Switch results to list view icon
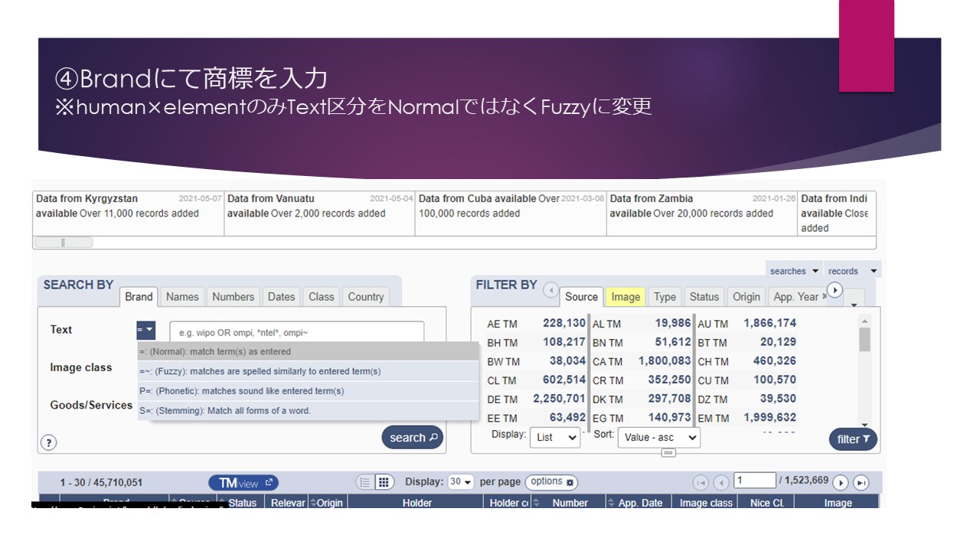Image resolution: width=980 pixels, height=551 pixels. coord(365,482)
